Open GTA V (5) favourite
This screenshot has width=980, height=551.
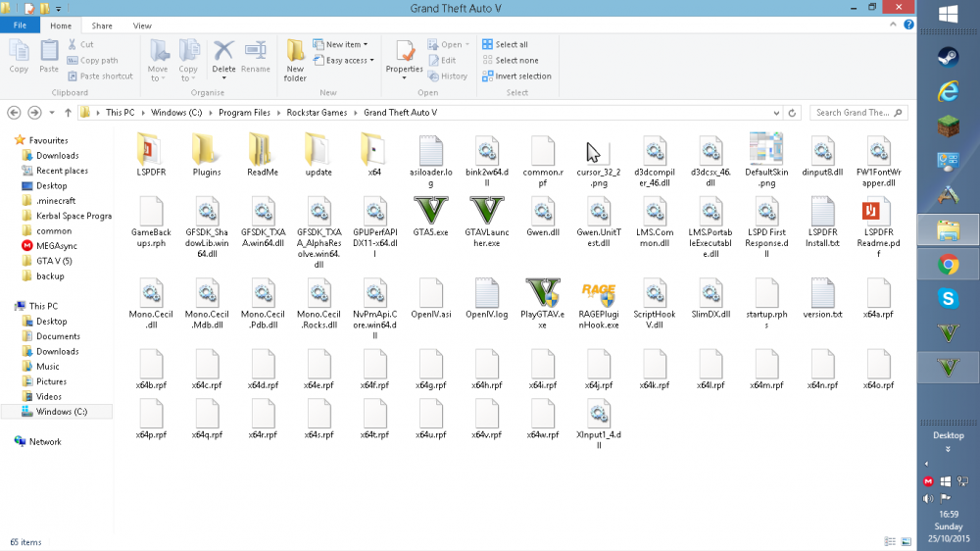pos(47,261)
